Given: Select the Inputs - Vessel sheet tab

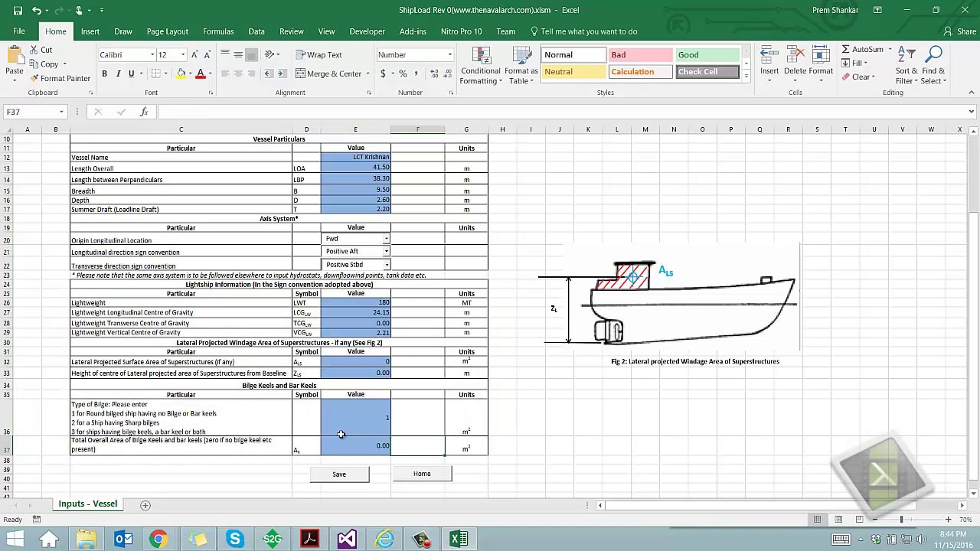Looking at the screenshot, I should pyautogui.click(x=88, y=504).
